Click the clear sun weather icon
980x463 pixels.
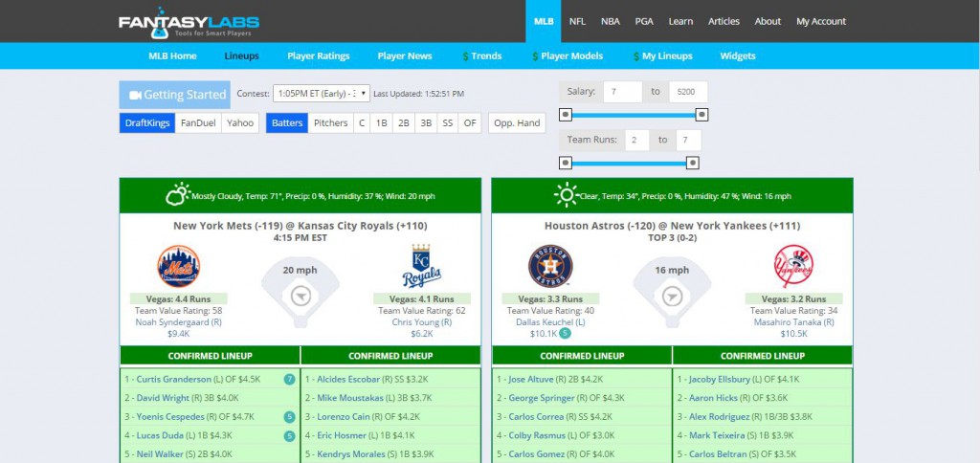point(567,195)
